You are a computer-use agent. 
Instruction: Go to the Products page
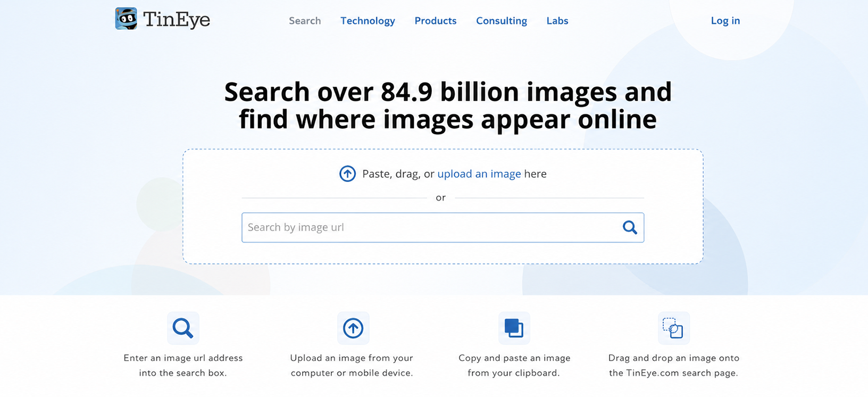(436, 21)
